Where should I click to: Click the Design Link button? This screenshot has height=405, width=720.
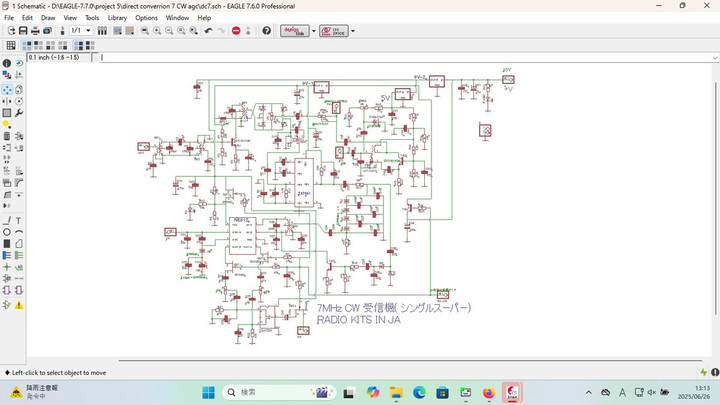point(294,31)
